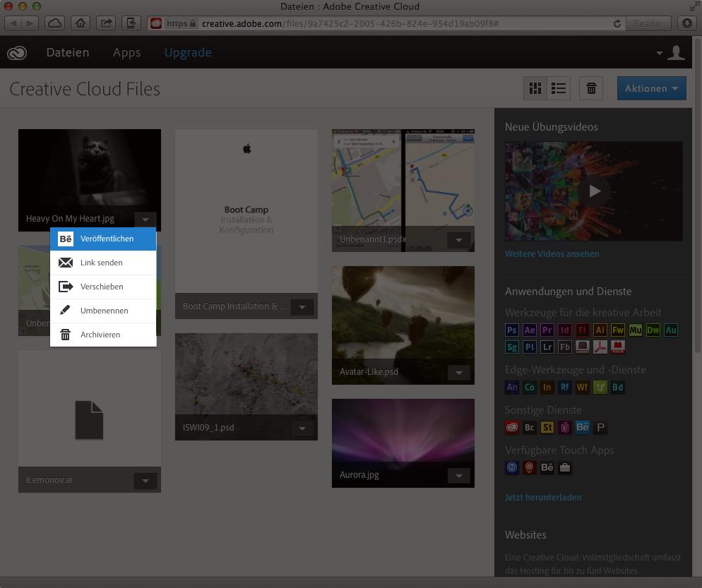Screen dimensions: 702x588
Task: Click the Safari share button
Action: [106, 23]
